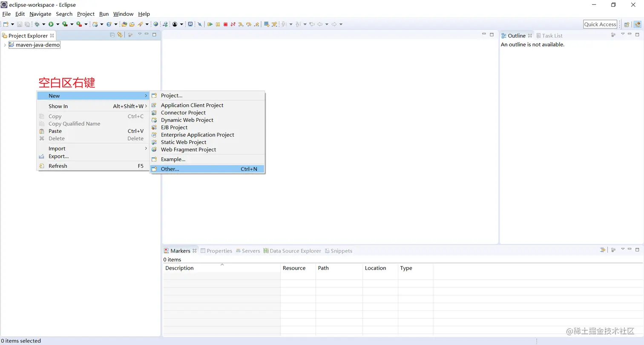Click Show In context menu entry
Screen dimensions: 644x345
[93, 106]
